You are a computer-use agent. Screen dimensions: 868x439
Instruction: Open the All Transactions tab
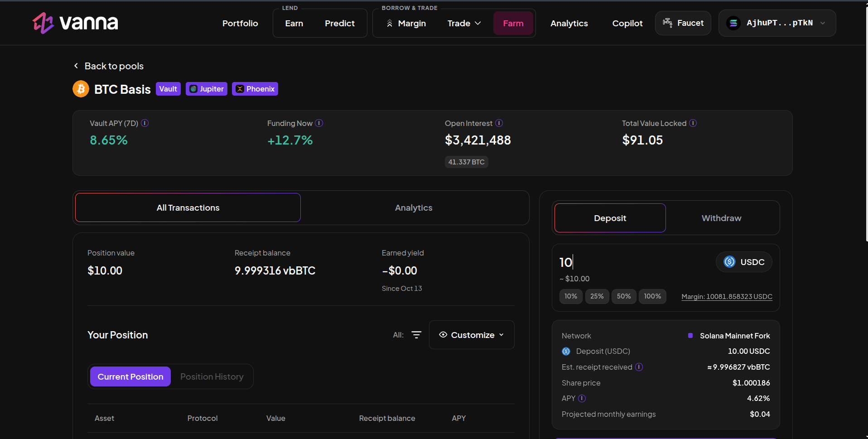click(188, 207)
